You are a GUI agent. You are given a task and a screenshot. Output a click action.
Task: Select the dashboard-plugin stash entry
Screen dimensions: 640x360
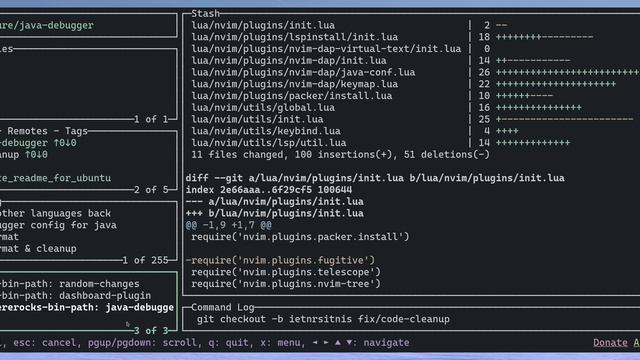(76, 296)
